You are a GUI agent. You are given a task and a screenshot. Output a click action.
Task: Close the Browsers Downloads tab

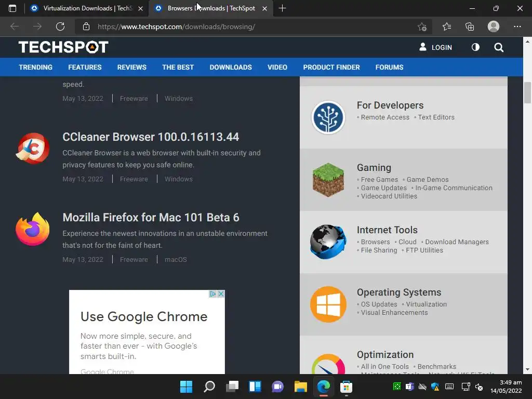click(x=264, y=8)
